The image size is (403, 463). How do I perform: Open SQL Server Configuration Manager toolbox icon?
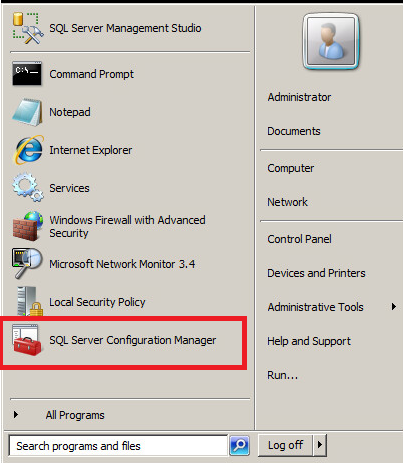(x=27, y=340)
